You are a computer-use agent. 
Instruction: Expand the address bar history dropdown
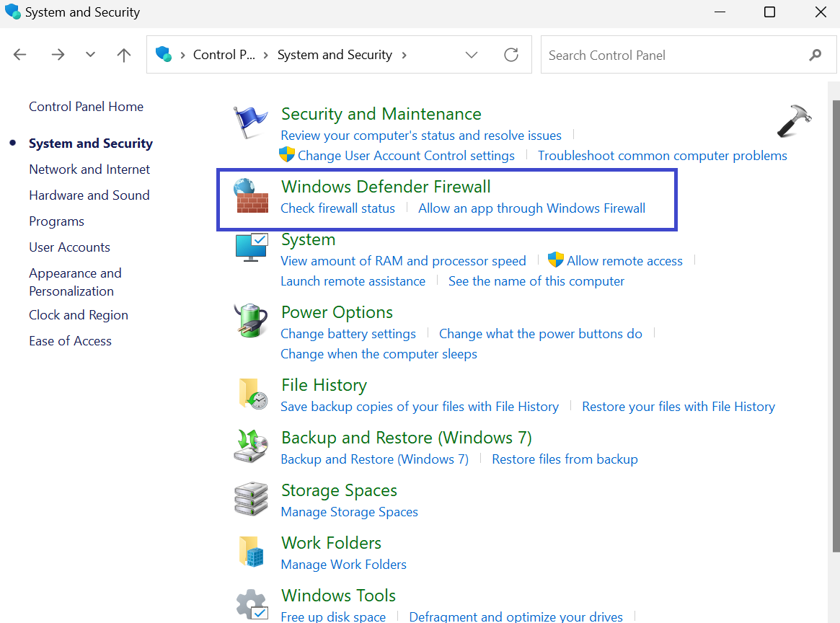click(x=472, y=55)
